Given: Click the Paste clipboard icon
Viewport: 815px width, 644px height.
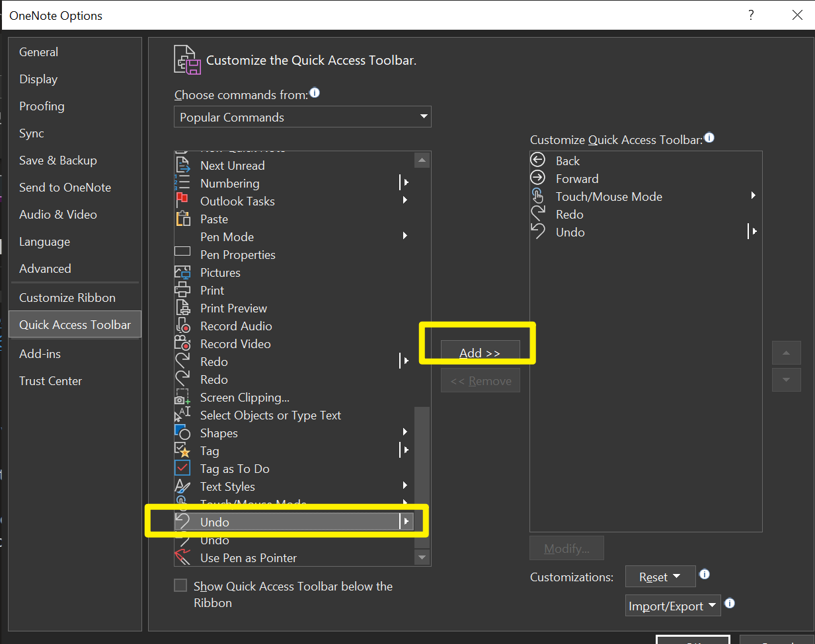Looking at the screenshot, I should coord(182,219).
